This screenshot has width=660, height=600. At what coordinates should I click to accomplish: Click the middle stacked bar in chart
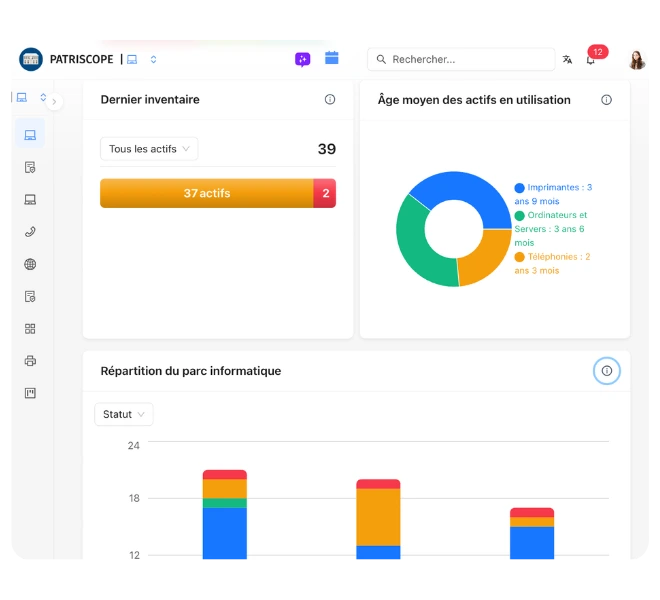pyautogui.click(x=378, y=519)
